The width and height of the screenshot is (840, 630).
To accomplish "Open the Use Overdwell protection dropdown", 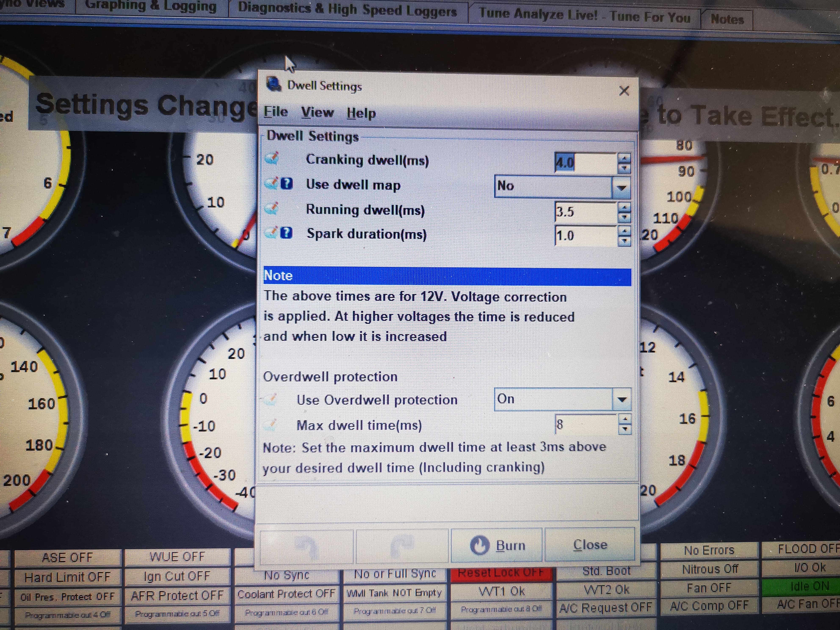I will pos(622,399).
